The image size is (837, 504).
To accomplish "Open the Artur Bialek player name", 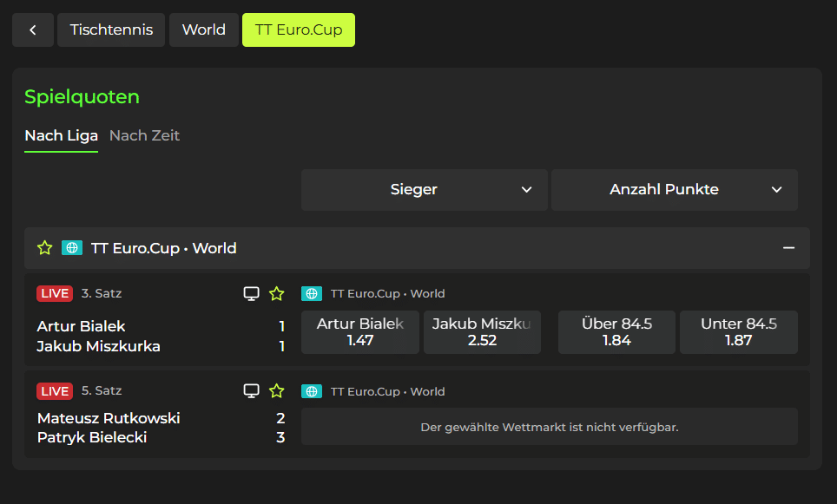I will pyautogui.click(x=81, y=326).
